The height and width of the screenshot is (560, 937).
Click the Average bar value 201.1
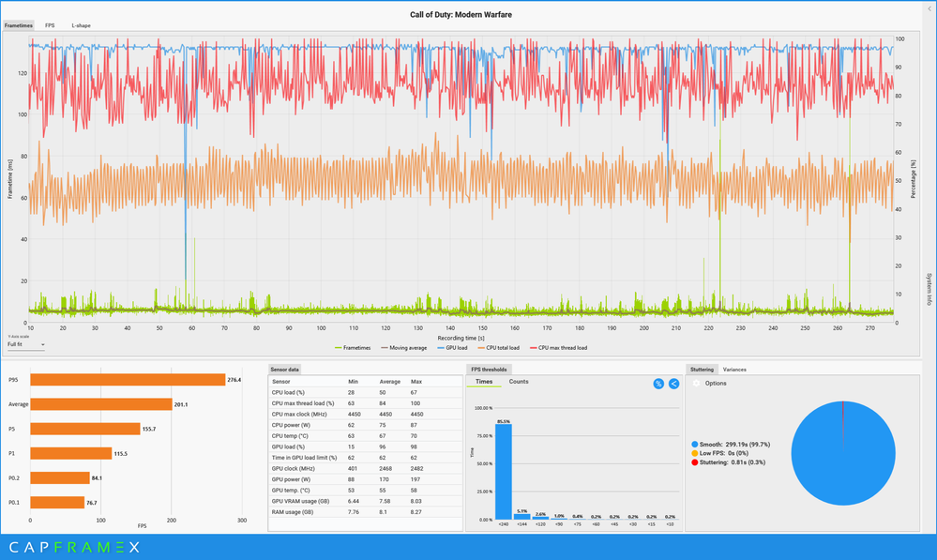pyautogui.click(x=180, y=404)
